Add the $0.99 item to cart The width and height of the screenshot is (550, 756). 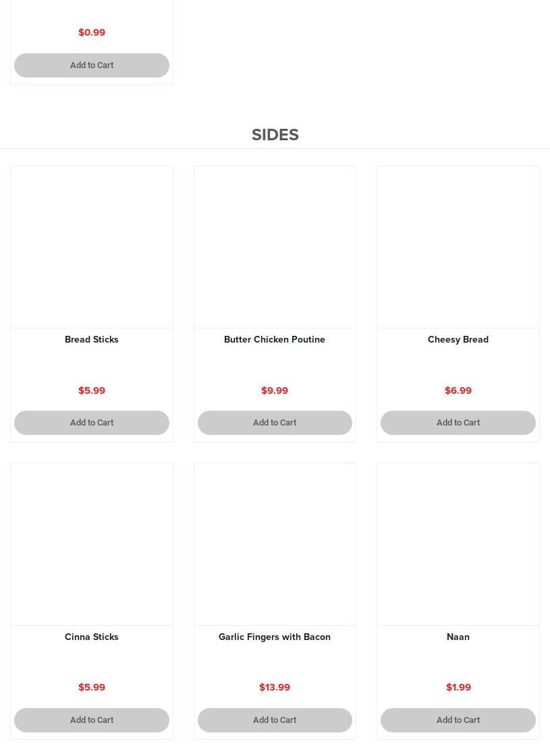coord(92,65)
